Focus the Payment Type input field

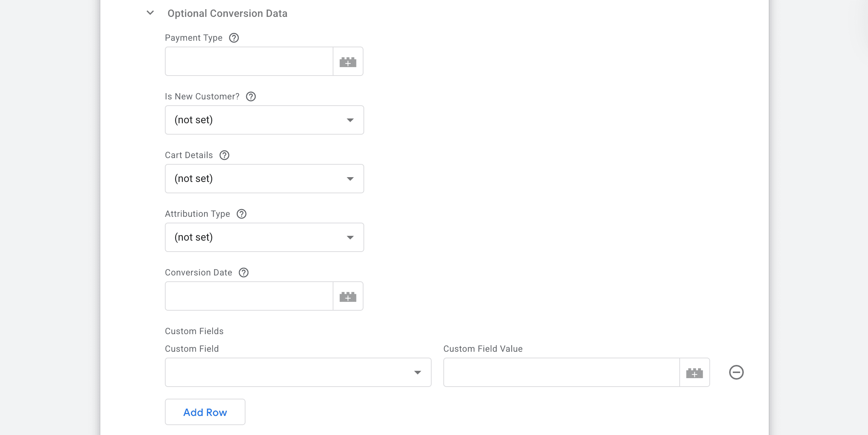point(249,61)
